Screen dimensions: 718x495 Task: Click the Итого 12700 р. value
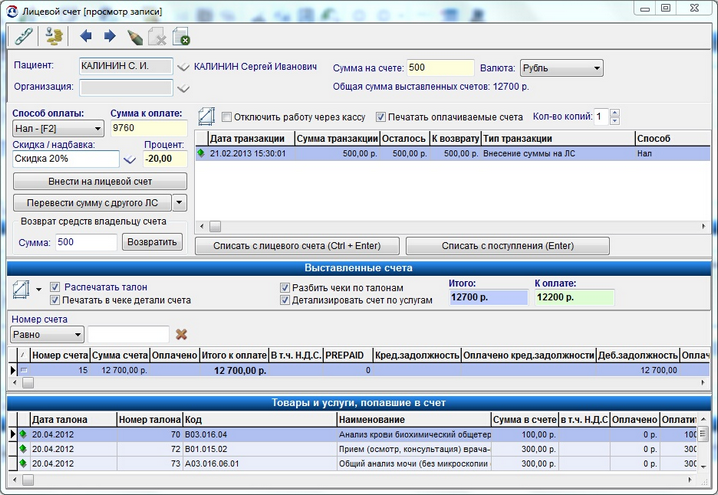tap(488, 297)
